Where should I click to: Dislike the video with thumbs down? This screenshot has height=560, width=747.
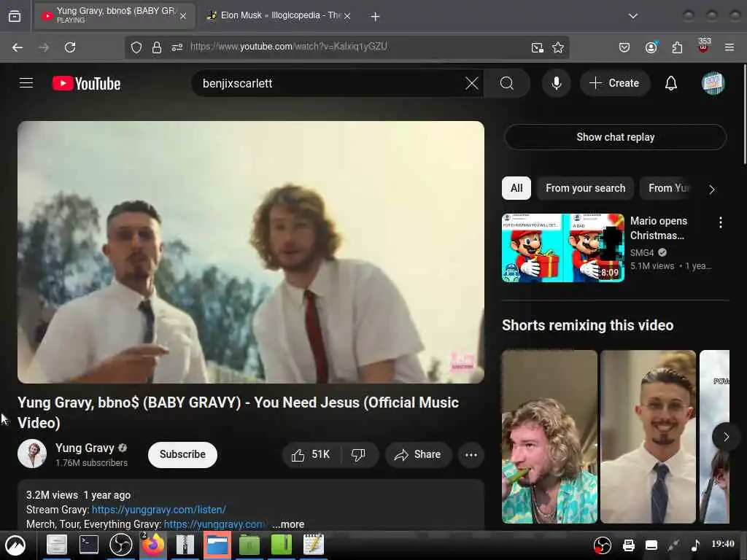click(359, 455)
